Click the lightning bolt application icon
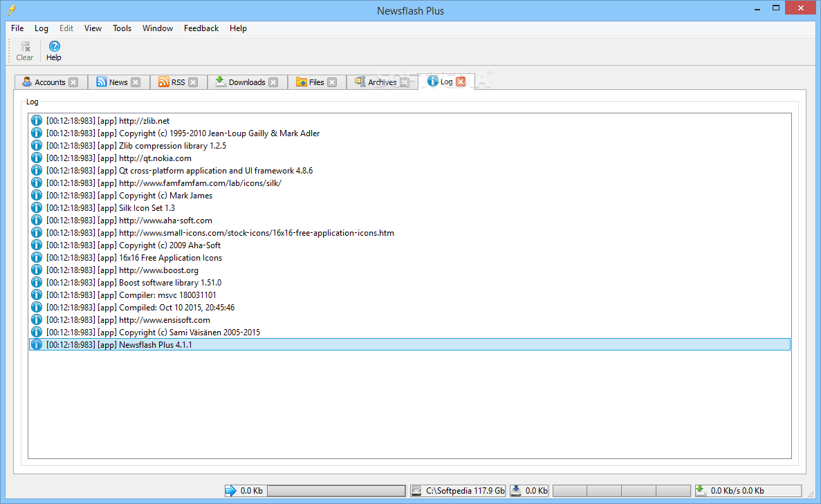 [x=12, y=10]
